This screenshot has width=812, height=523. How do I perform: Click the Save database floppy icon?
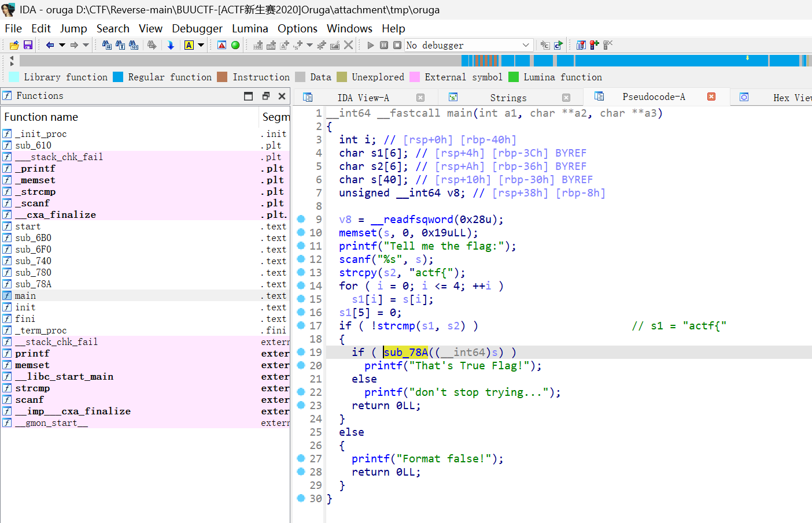(x=28, y=45)
